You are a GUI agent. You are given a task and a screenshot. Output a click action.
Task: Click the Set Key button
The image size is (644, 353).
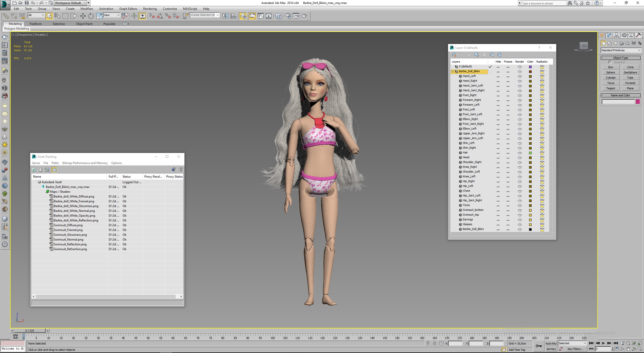tap(551, 349)
